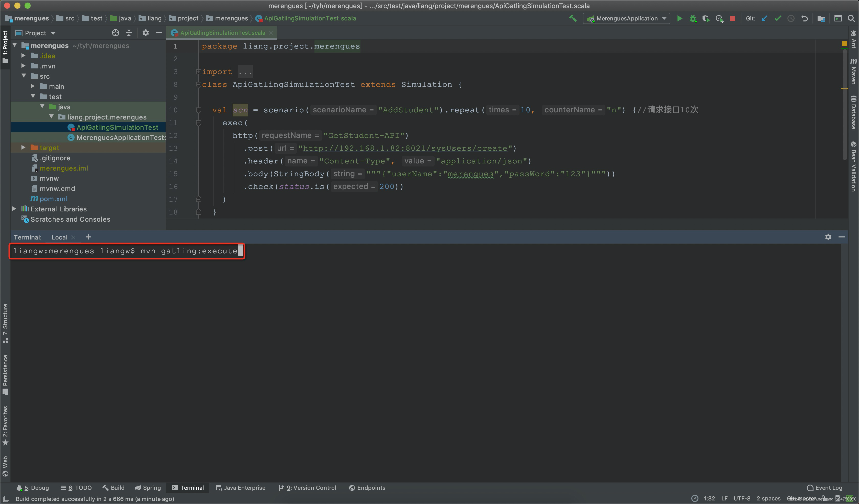
Task: Open terminal settings gear icon
Action: pos(828,237)
